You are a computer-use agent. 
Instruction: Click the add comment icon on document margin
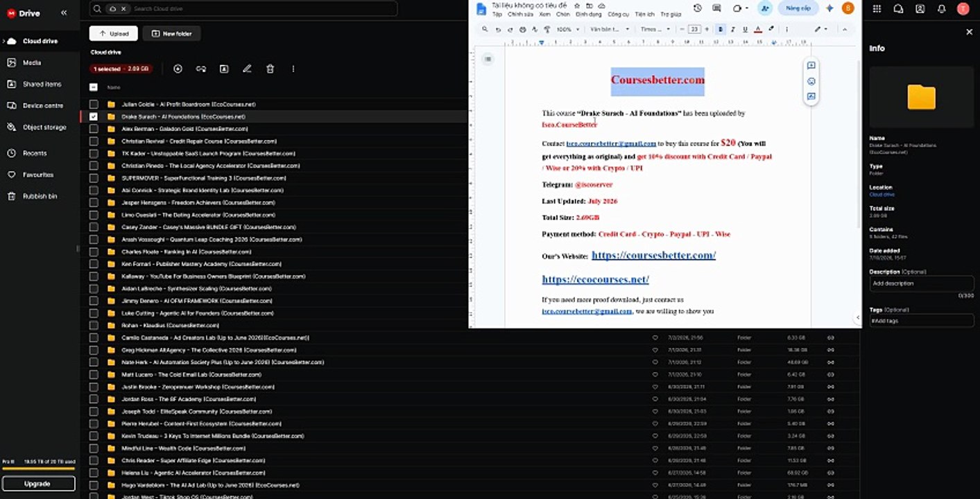811,66
